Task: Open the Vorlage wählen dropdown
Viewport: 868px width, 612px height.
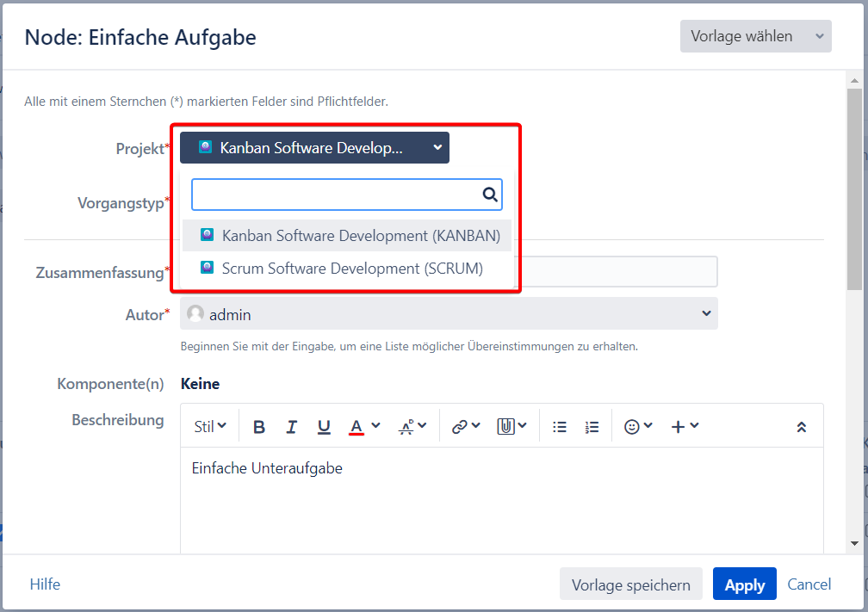Action: click(x=755, y=36)
